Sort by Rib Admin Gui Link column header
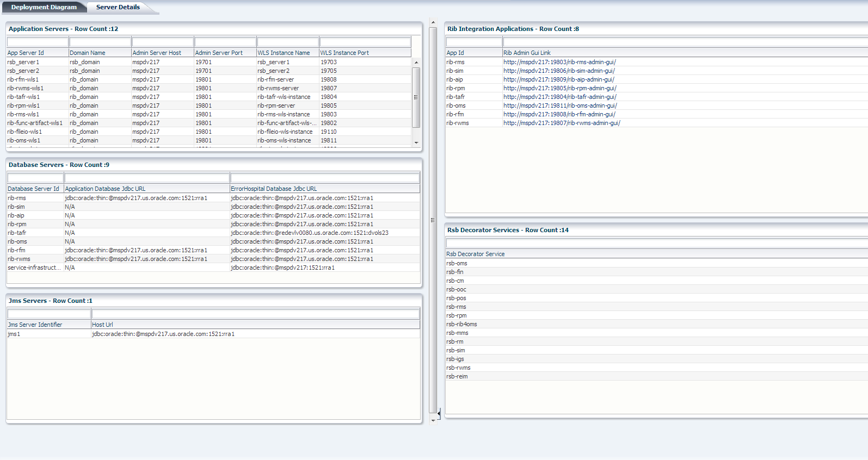 point(686,53)
